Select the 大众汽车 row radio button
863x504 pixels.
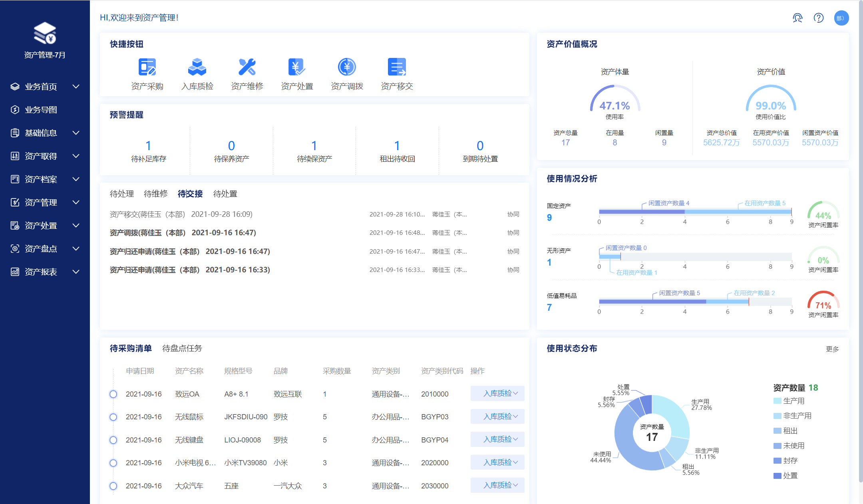tap(113, 486)
